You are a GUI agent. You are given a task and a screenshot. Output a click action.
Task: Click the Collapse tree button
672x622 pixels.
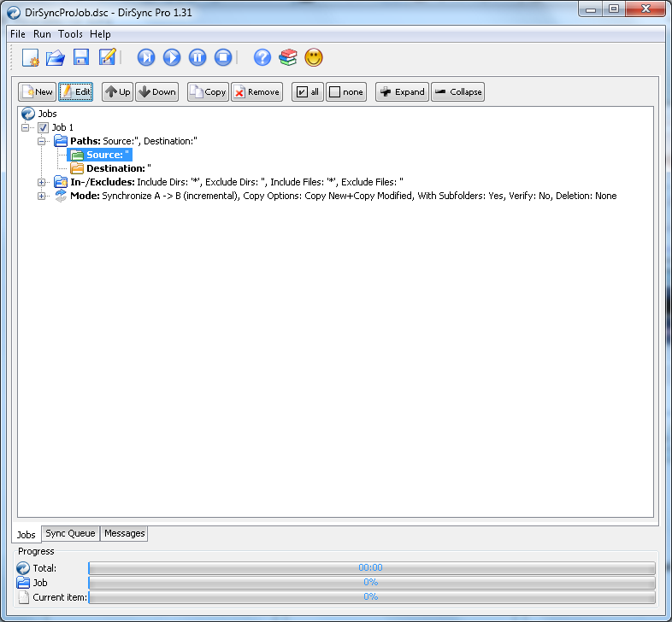(457, 91)
